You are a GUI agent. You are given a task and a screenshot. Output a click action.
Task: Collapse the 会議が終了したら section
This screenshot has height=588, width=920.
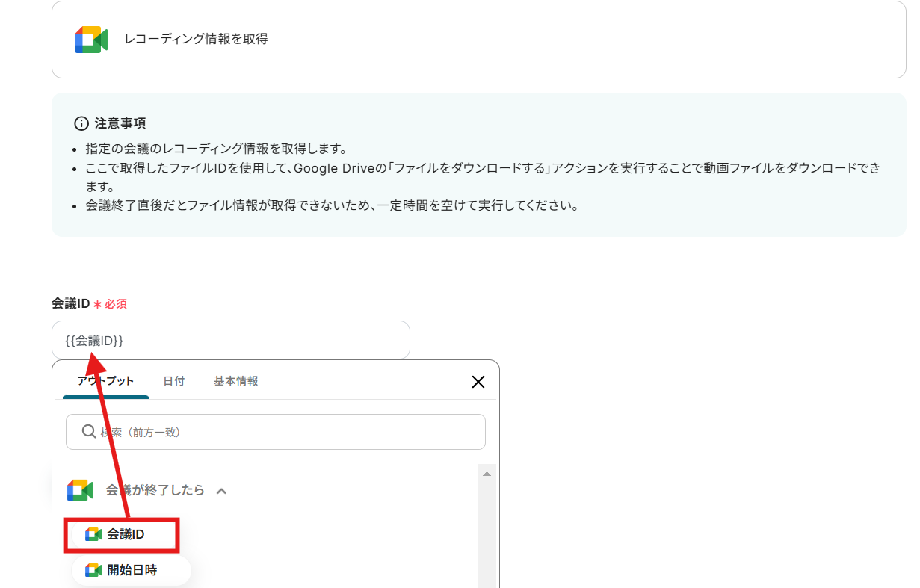point(221,491)
